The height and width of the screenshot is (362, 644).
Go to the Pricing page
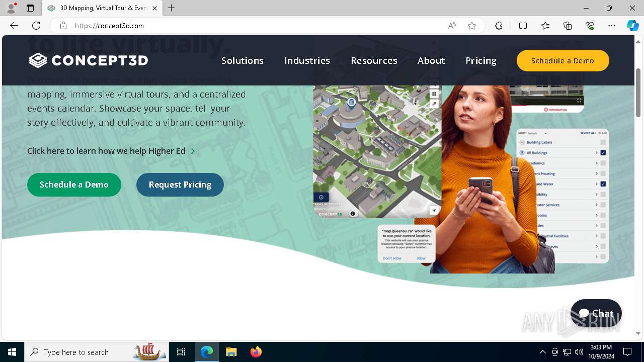[481, 60]
